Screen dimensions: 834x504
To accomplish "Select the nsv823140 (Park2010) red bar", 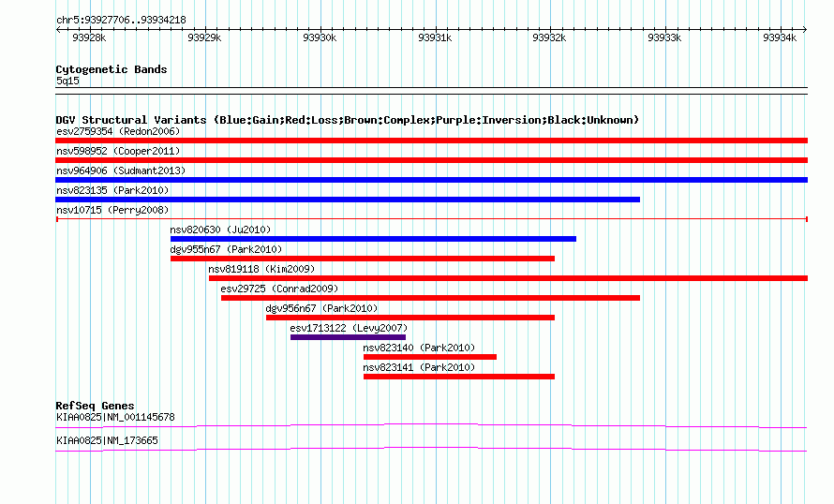I will [x=430, y=357].
